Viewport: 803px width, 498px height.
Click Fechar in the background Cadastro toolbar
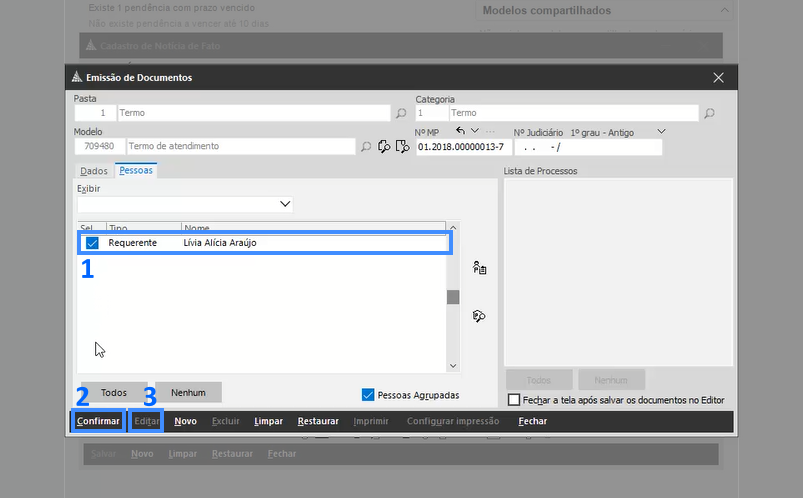click(x=282, y=454)
